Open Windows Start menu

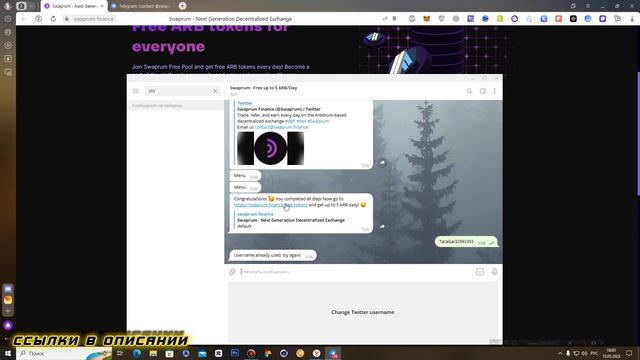click(x=8, y=353)
